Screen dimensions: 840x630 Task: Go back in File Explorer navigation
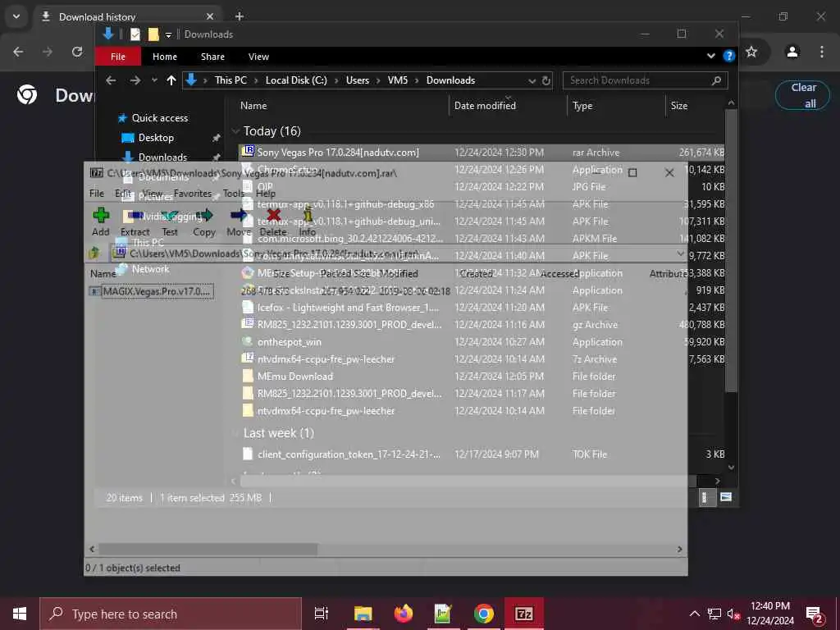click(x=111, y=80)
